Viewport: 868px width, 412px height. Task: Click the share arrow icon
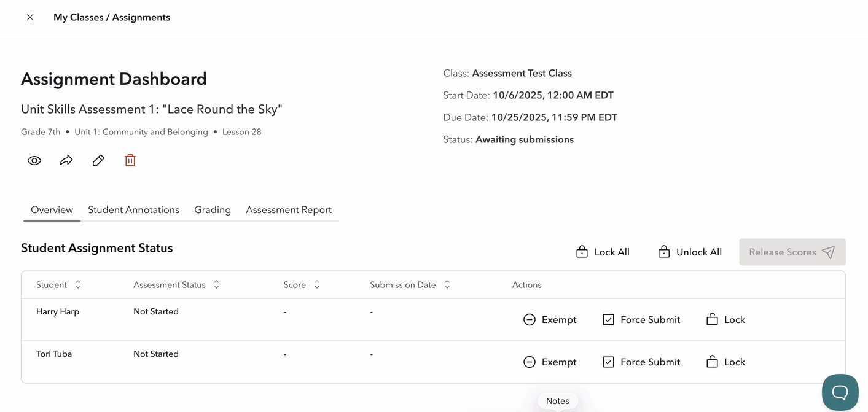(x=66, y=160)
